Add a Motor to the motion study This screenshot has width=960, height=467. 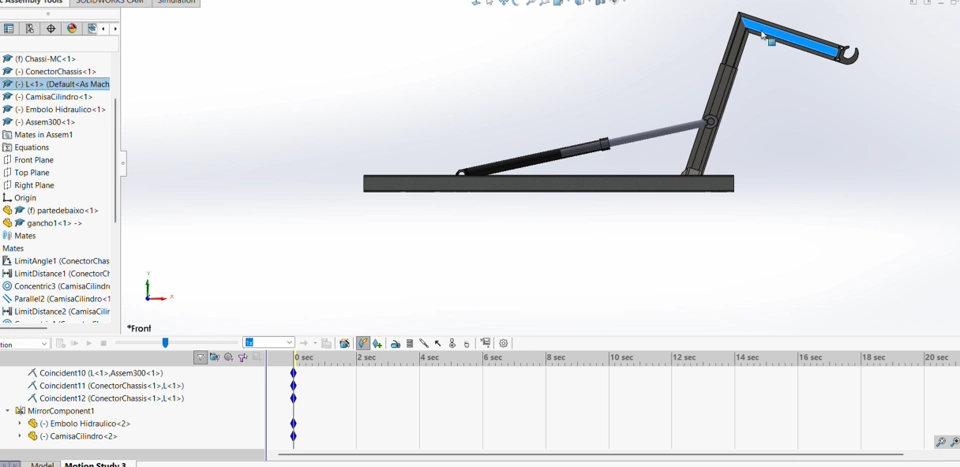pyautogui.click(x=395, y=343)
